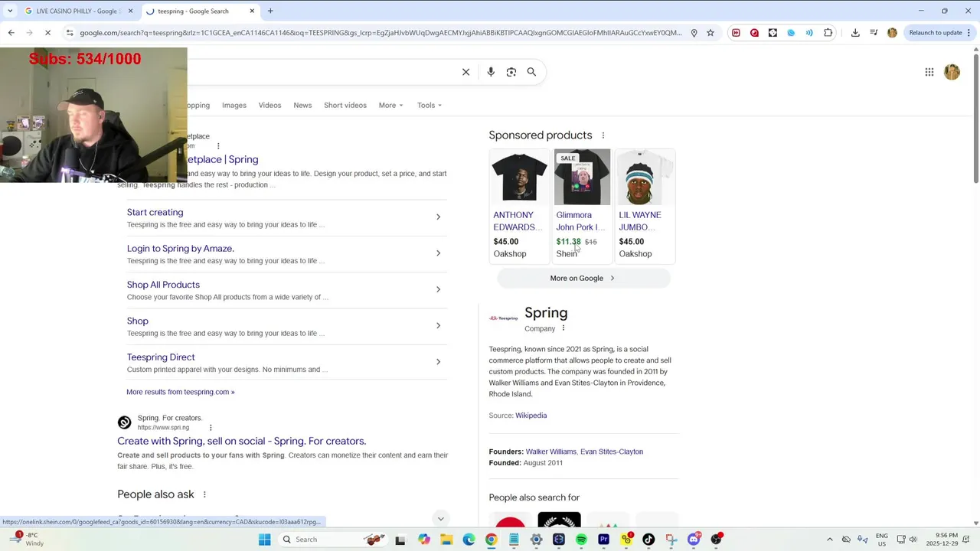Show hidden system tray icons
Screen dimensions: 980x551
[829, 540]
